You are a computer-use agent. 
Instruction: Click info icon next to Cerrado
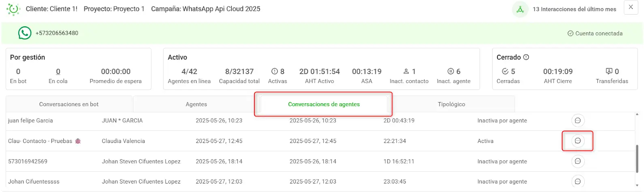526,57
